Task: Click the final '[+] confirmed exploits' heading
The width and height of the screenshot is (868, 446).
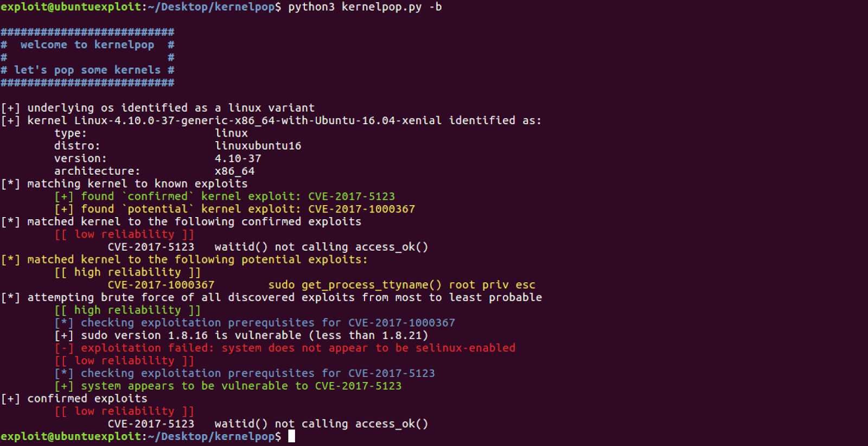Action: (74, 399)
